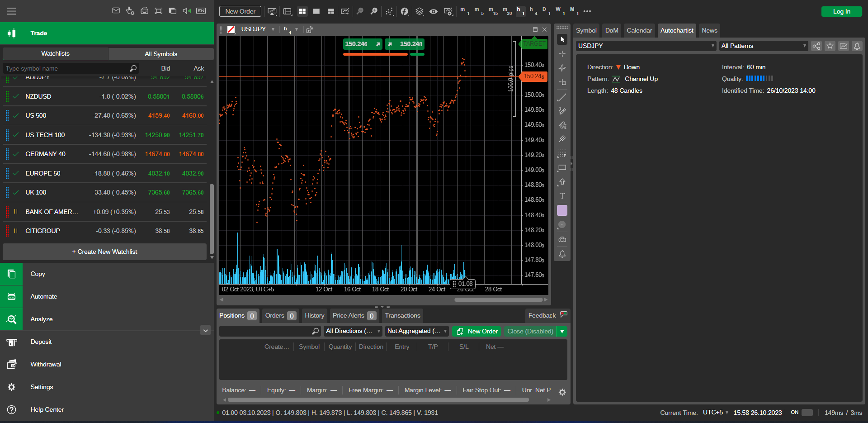Select the m15 timeframe
Screen dimensions: 868x423
pos(493,11)
